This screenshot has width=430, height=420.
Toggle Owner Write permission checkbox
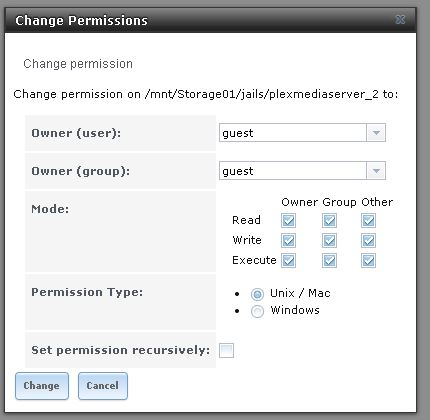point(288,240)
